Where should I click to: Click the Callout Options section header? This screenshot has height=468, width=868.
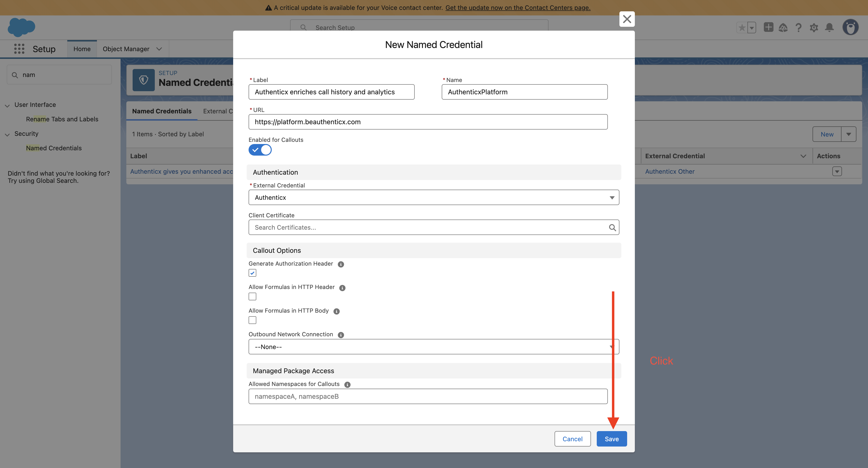434,250
